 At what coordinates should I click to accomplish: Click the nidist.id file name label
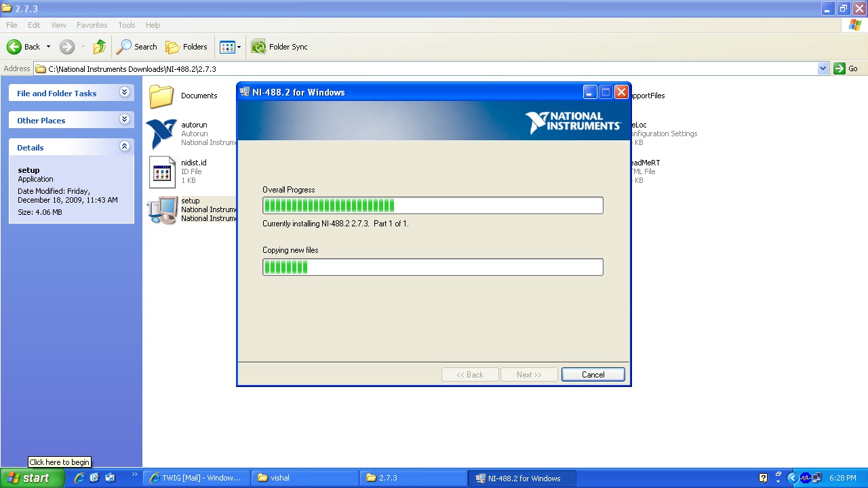pos(193,163)
